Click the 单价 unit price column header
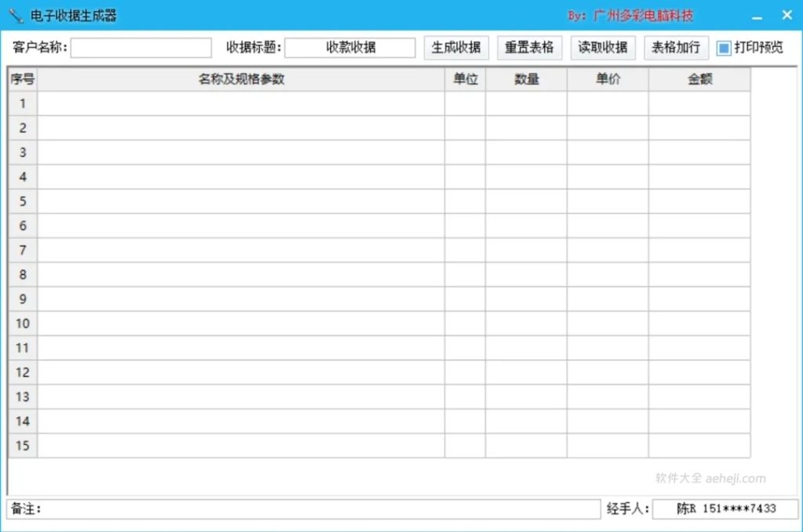 608,78
